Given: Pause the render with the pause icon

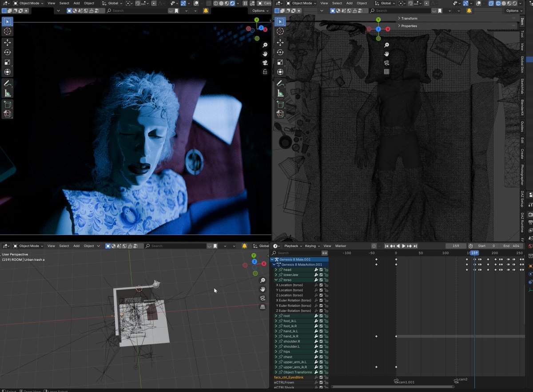Looking at the screenshot, I should point(245,3).
